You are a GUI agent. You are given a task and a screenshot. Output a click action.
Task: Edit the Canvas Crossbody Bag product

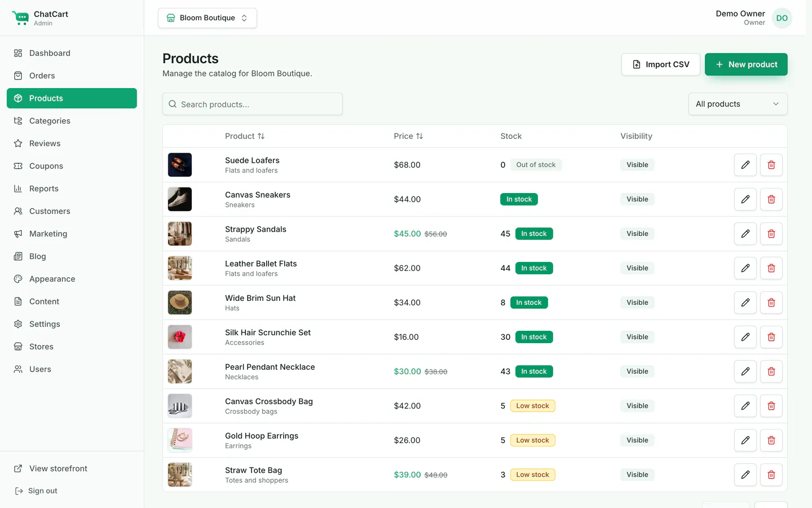tap(745, 406)
